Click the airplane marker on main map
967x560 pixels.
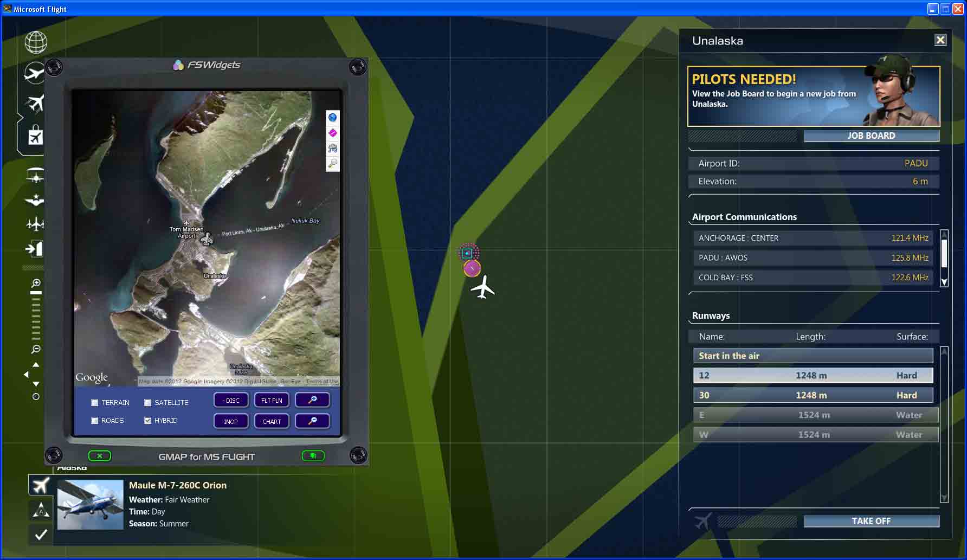click(x=482, y=288)
